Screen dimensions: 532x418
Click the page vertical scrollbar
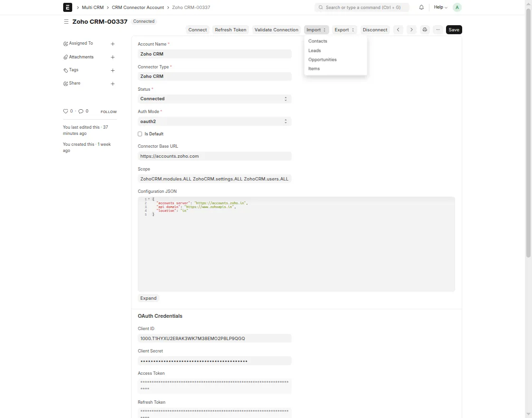point(528,133)
